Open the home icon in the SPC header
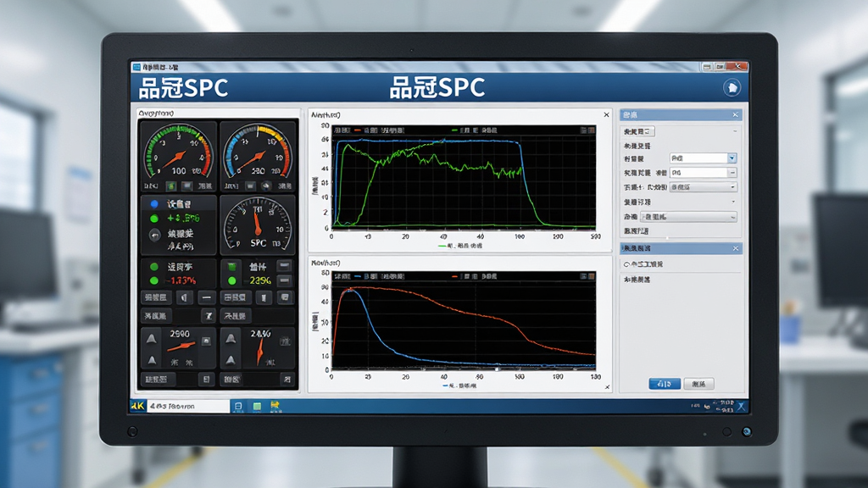 (x=732, y=88)
